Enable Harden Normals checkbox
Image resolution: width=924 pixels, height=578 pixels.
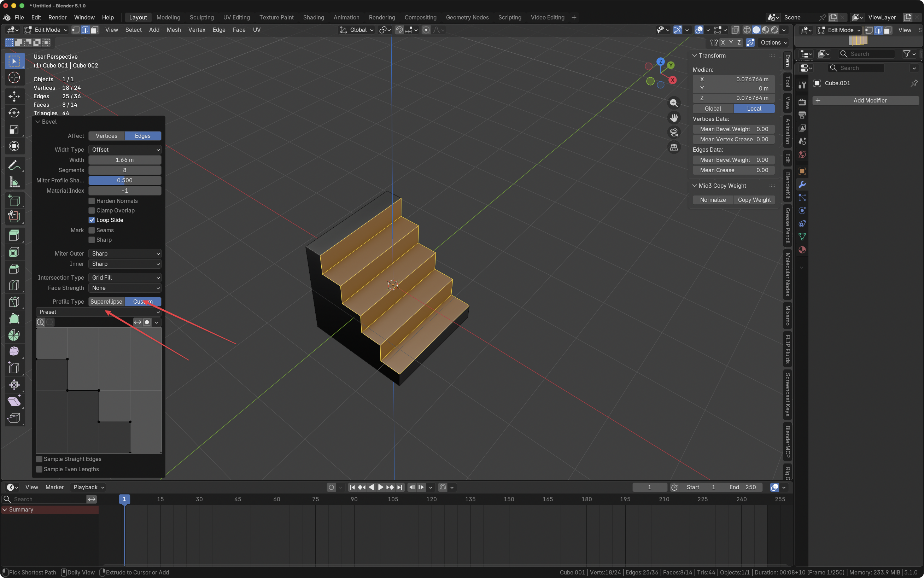click(x=92, y=201)
